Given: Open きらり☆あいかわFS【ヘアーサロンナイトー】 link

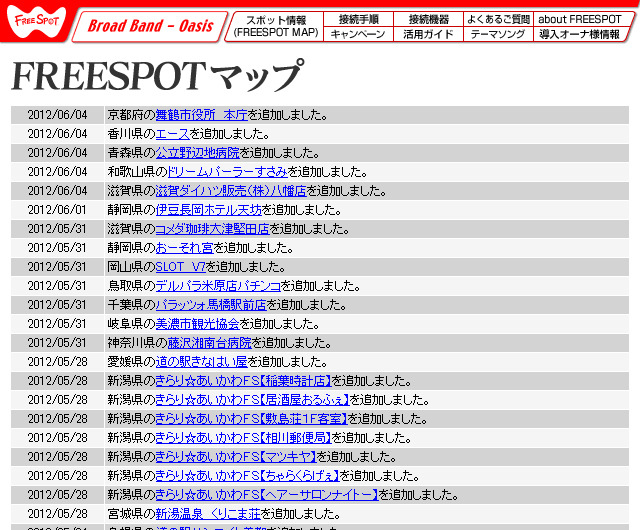Looking at the screenshot, I should [267, 495].
